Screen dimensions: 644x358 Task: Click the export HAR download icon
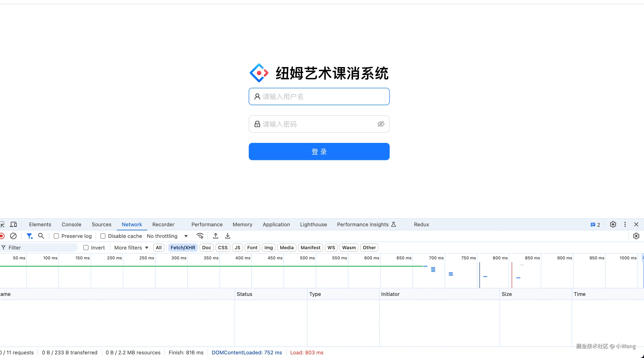point(227,236)
